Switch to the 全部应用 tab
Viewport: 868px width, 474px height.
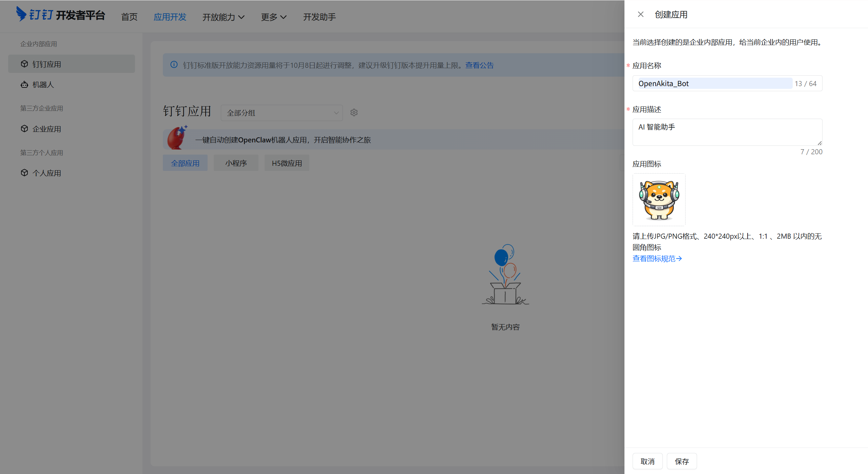(185, 163)
